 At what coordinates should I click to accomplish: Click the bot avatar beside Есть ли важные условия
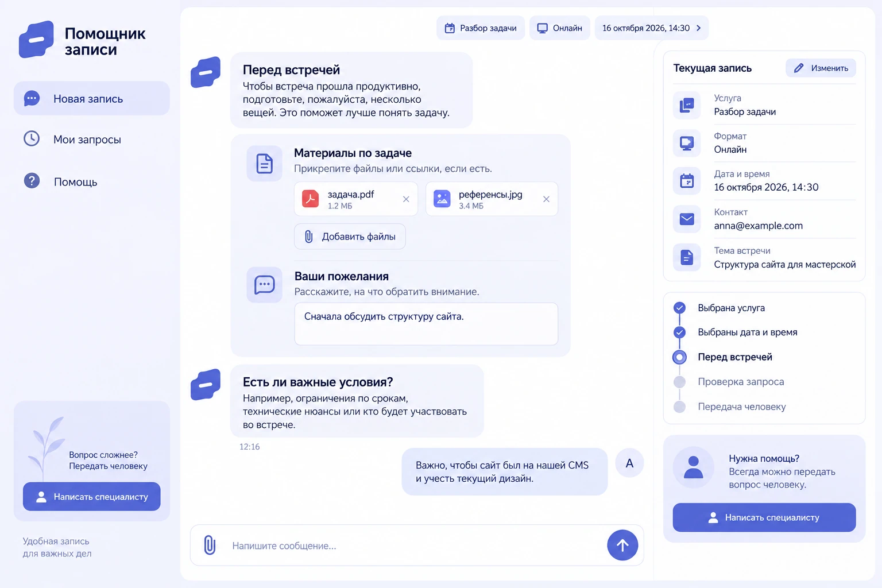[206, 385]
